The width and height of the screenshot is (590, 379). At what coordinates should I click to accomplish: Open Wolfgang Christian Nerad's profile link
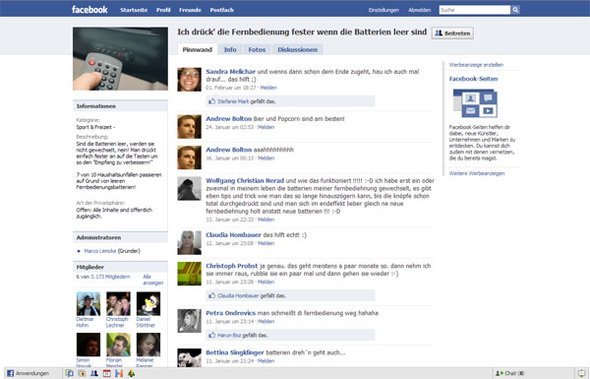point(245,181)
